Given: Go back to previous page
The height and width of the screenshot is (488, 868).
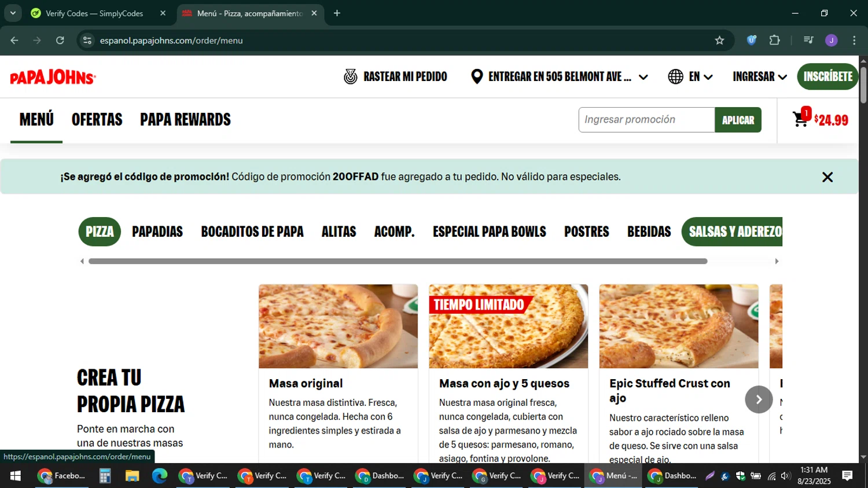Looking at the screenshot, I should [14, 40].
